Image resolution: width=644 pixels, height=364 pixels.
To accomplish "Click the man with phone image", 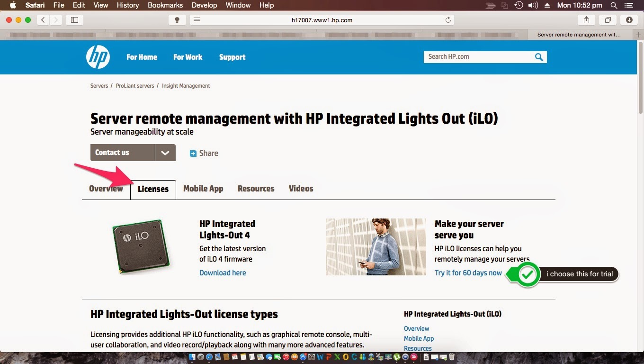I will pyautogui.click(x=376, y=247).
